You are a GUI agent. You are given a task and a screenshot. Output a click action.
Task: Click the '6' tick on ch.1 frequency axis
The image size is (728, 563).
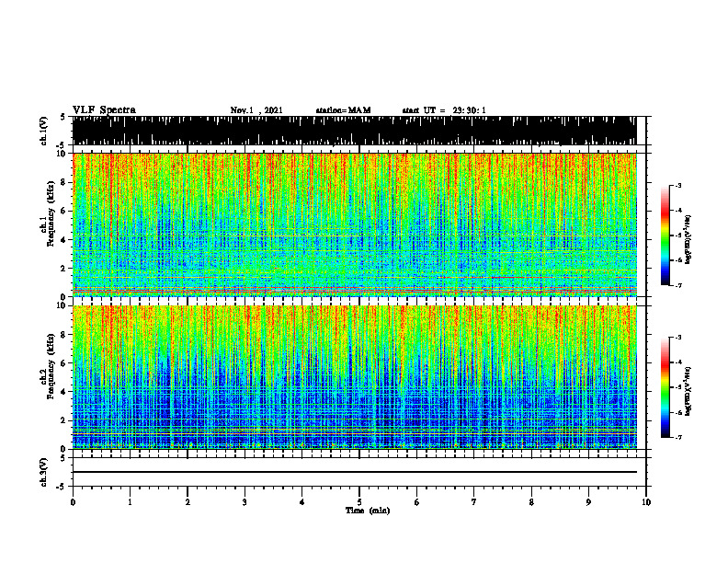63,211
